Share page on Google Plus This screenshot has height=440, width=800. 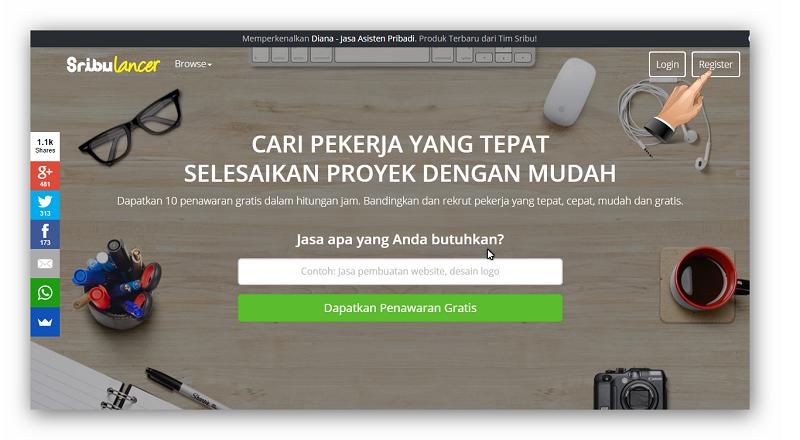tap(45, 176)
